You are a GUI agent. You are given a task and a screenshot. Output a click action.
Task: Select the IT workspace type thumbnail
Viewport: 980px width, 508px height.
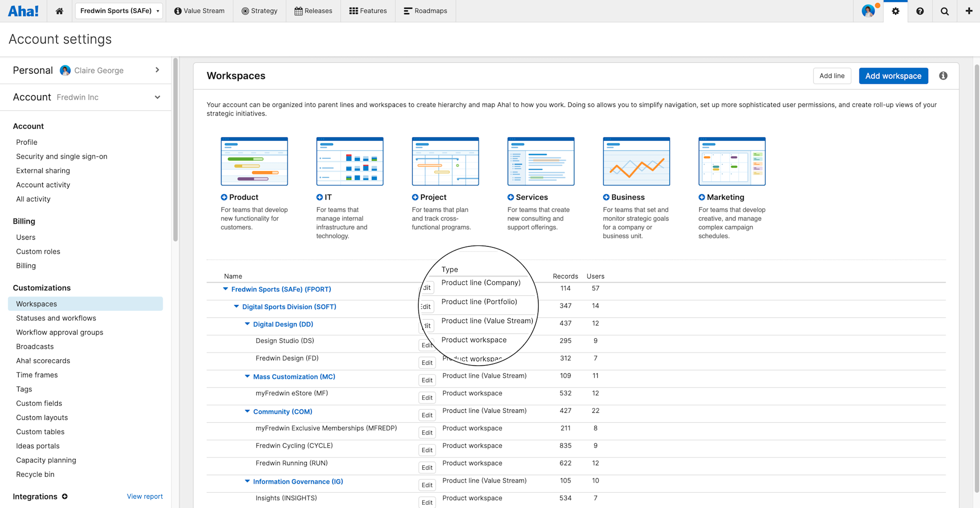[x=350, y=161]
